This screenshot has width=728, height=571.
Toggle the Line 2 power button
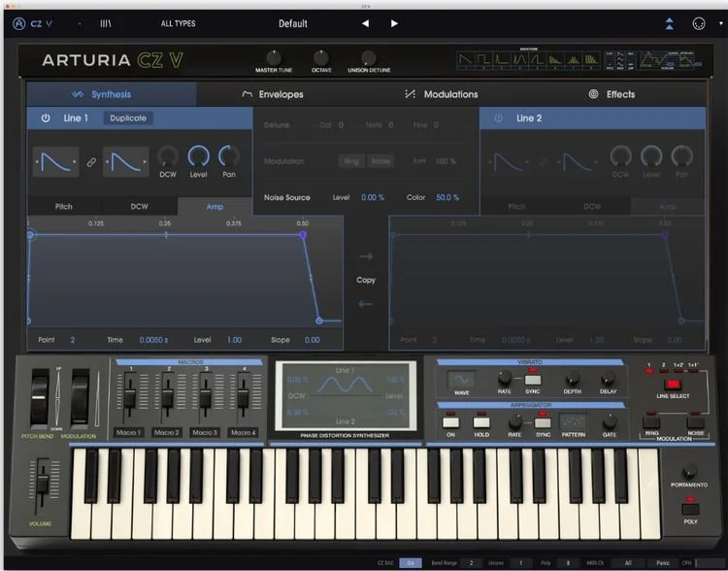click(498, 118)
